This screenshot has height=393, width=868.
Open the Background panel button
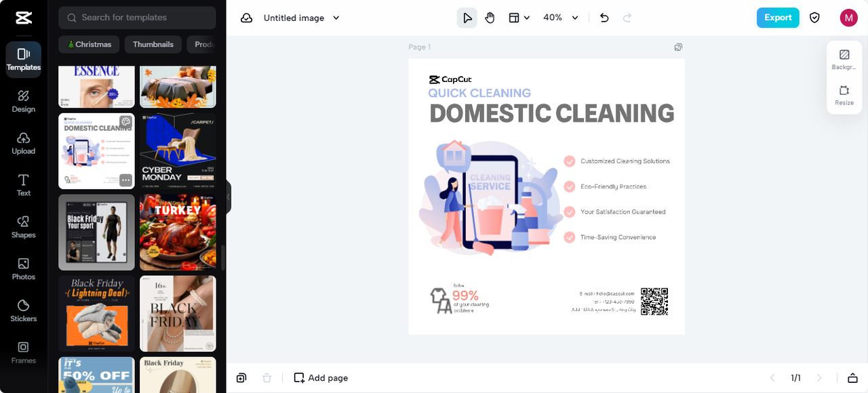click(x=844, y=60)
